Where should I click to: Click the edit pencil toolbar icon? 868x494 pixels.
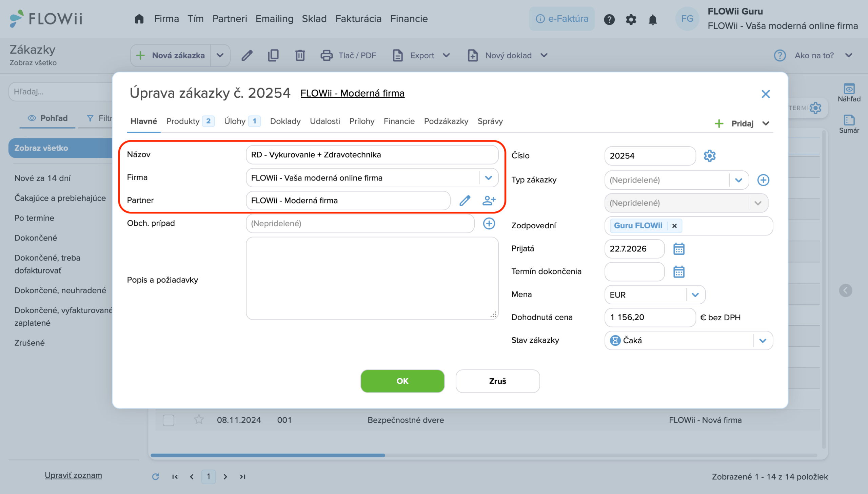click(x=247, y=55)
